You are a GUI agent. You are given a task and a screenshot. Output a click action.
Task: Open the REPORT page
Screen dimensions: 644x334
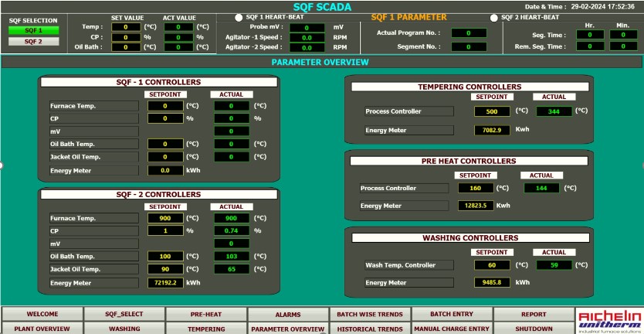click(533, 315)
